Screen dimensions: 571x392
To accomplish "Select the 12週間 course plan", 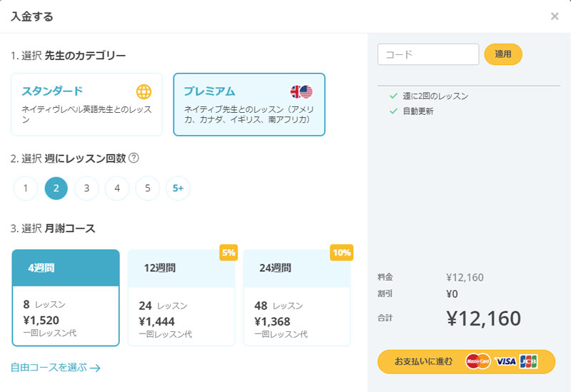I will click(x=181, y=298).
